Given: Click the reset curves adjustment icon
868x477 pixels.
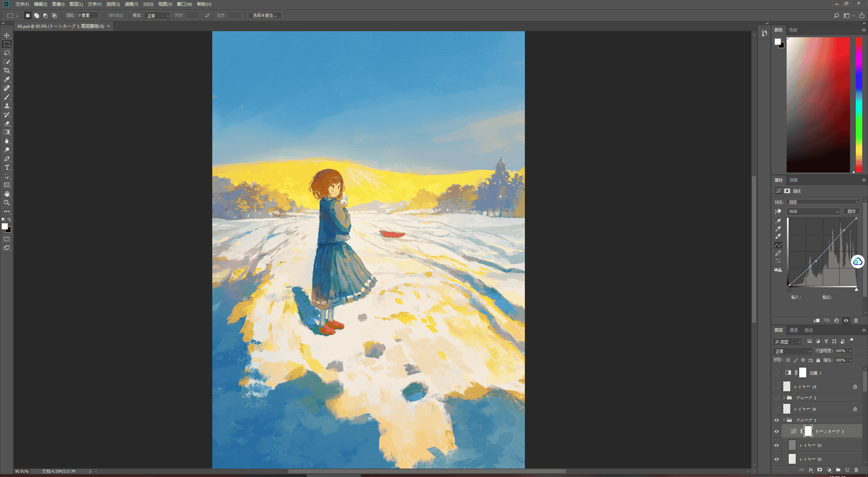Looking at the screenshot, I should tap(836, 320).
